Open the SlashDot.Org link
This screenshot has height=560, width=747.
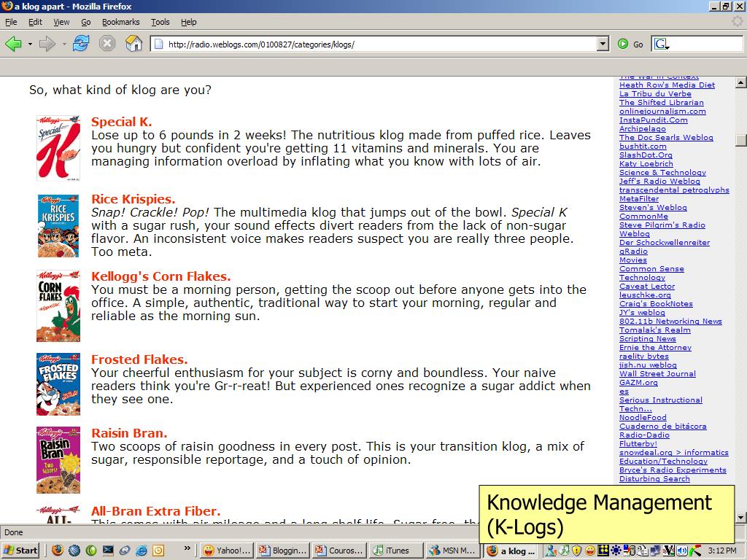pos(646,155)
